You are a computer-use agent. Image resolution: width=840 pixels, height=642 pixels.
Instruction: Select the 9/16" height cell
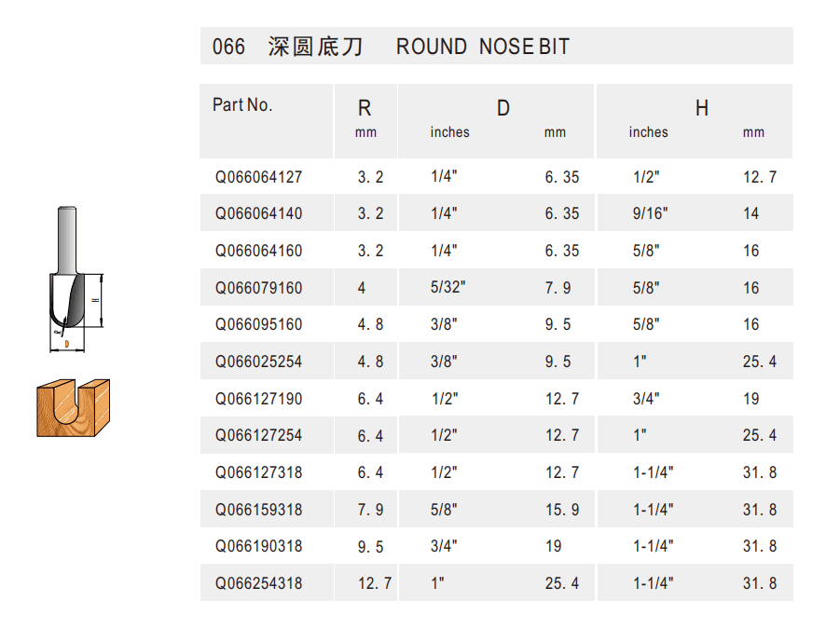(650, 213)
